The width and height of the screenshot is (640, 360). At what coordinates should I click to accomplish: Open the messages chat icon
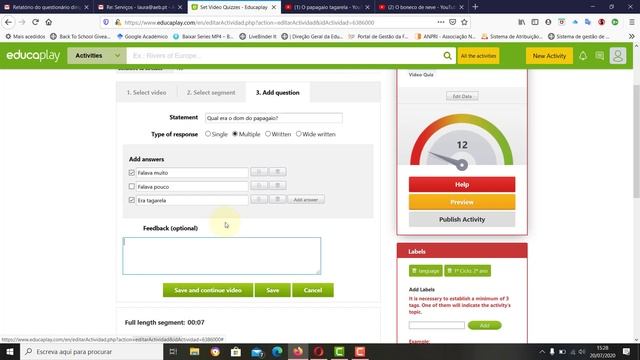point(600,56)
